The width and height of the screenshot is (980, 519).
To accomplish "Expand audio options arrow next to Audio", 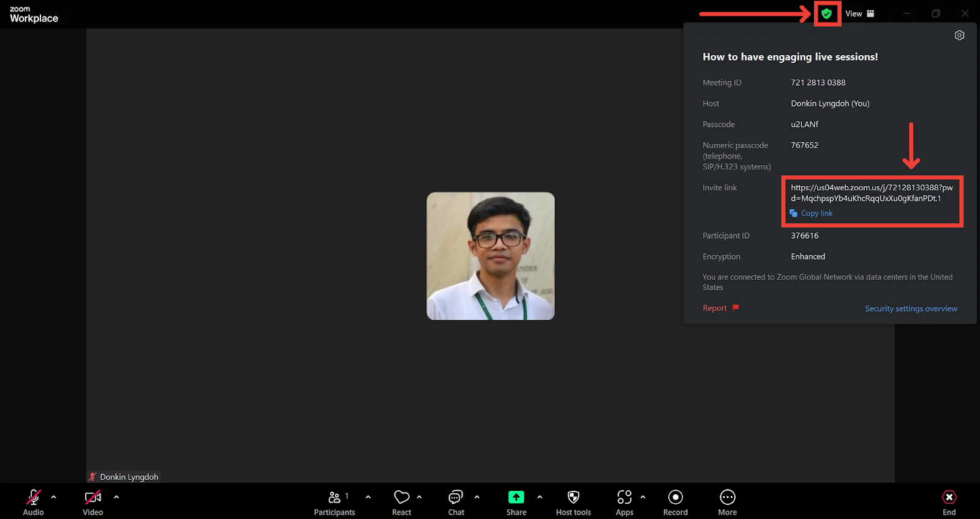I will click(54, 497).
